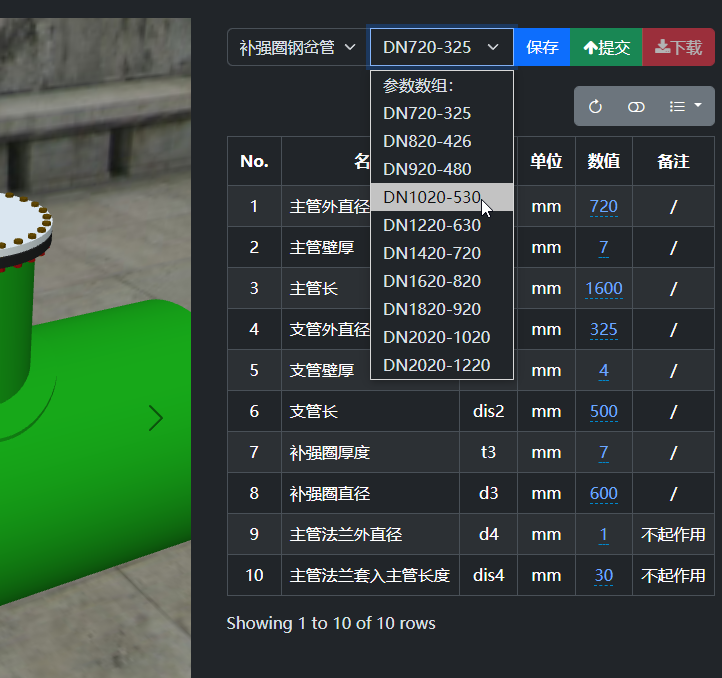The height and width of the screenshot is (678, 722).
Task: Collapse the DN720-325 parameter dropdown
Action: [442, 47]
